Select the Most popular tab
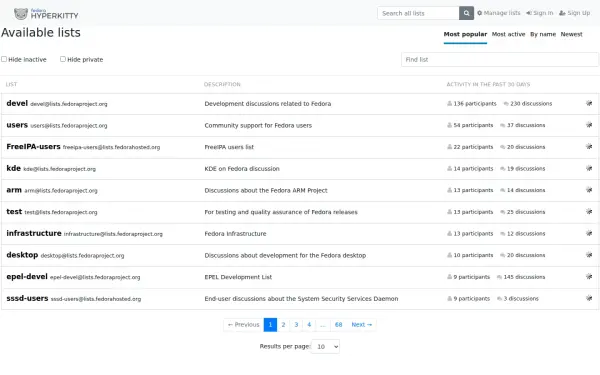Viewport: 600px width, 375px height. click(465, 34)
